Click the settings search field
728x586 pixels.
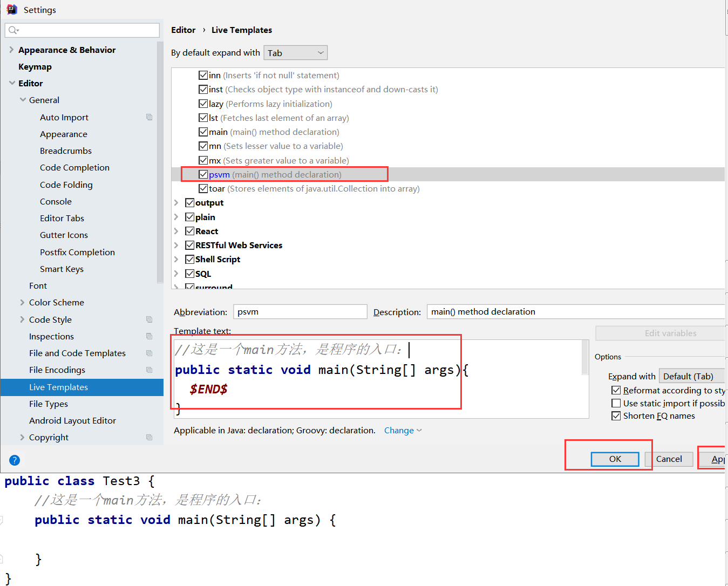pos(82,30)
